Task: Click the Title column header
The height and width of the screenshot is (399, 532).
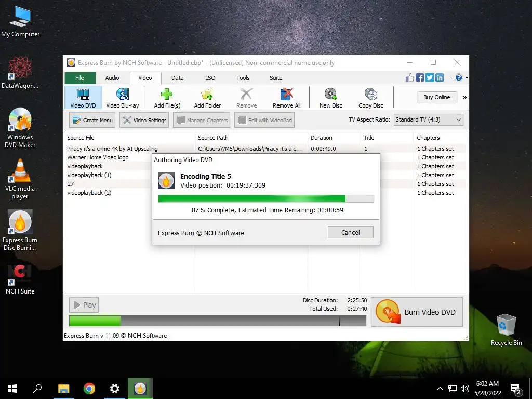Action: click(387, 138)
